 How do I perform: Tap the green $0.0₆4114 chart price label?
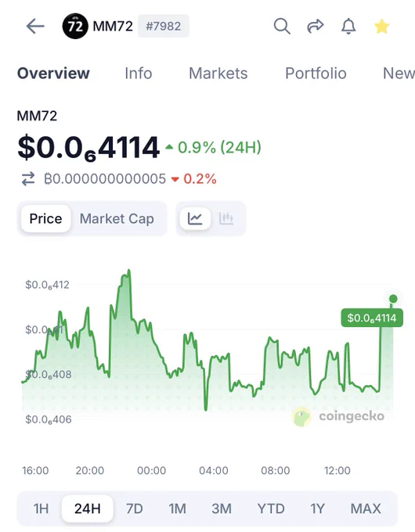372,318
